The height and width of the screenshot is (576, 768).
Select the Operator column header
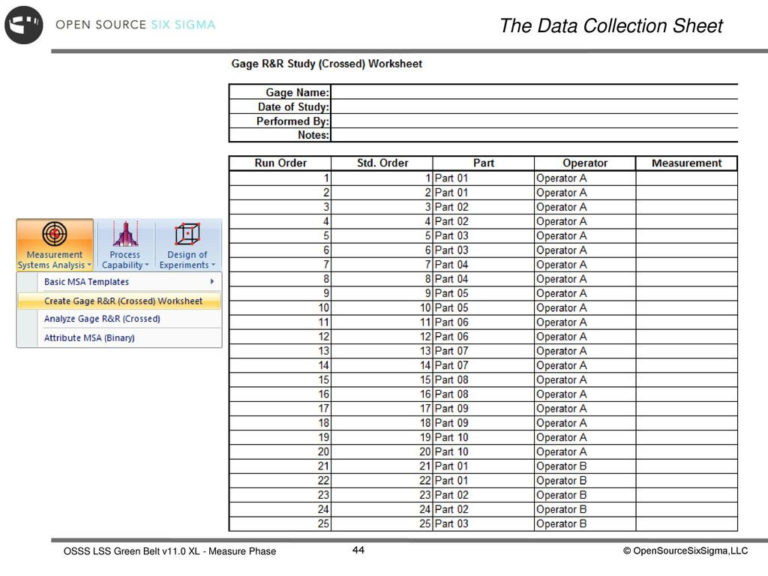click(585, 163)
